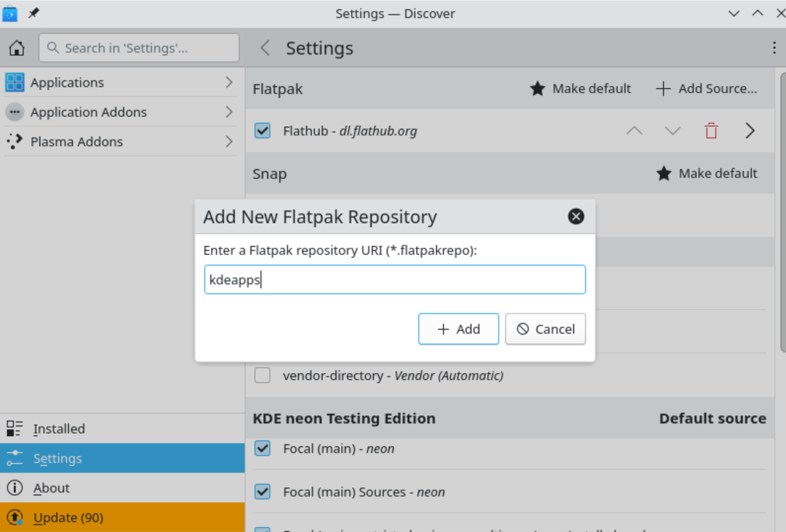Enable the vendor-directory checkbox
The width and height of the screenshot is (786, 532).
(x=262, y=375)
